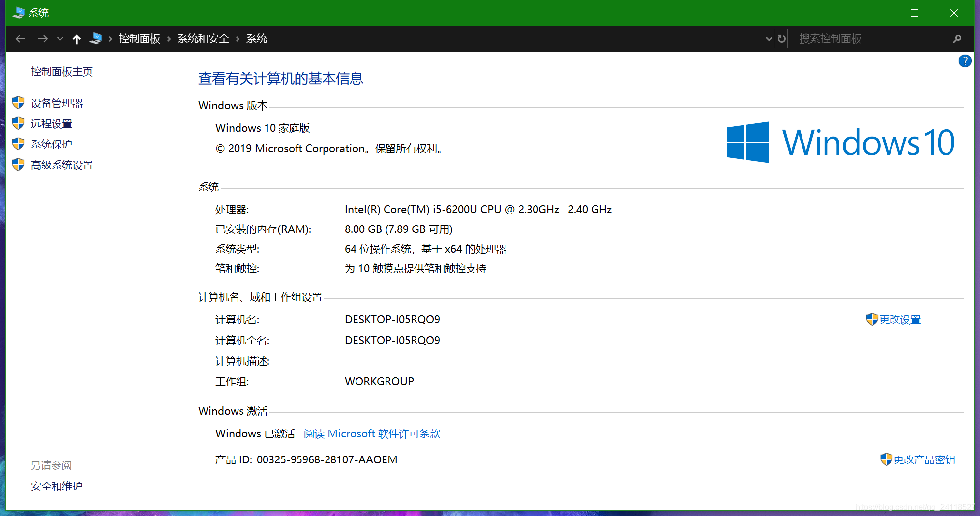
Task: Click shield icon beside 设备管理器
Action: point(18,103)
